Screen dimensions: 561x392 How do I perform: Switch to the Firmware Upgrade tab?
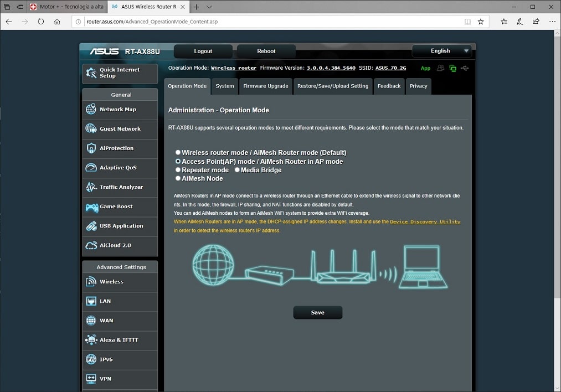coord(266,86)
